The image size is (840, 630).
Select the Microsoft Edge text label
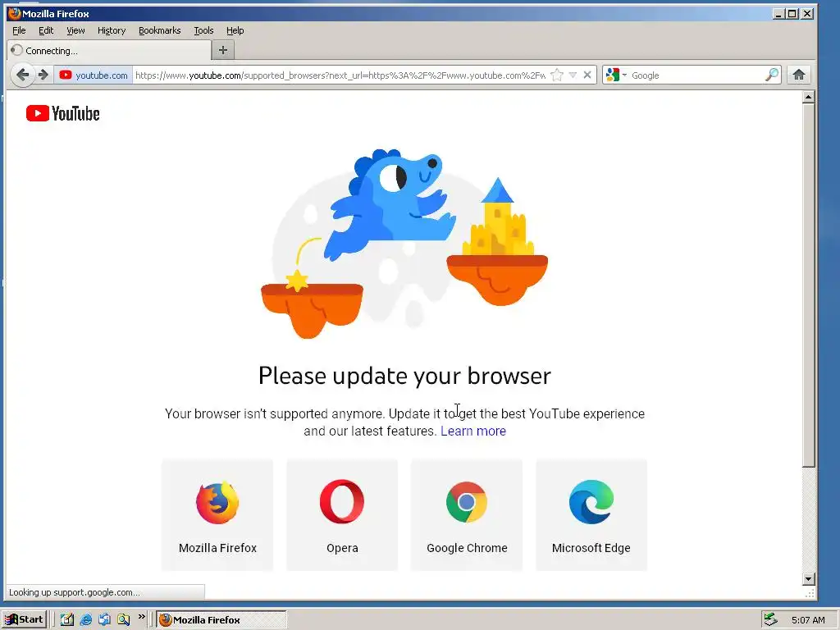click(x=591, y=548)
